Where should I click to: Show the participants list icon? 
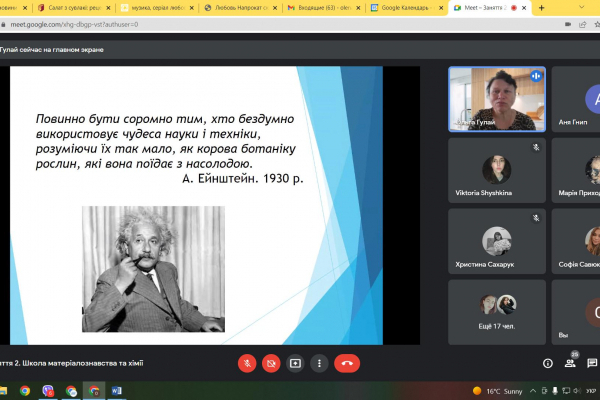tap(570, 363)
